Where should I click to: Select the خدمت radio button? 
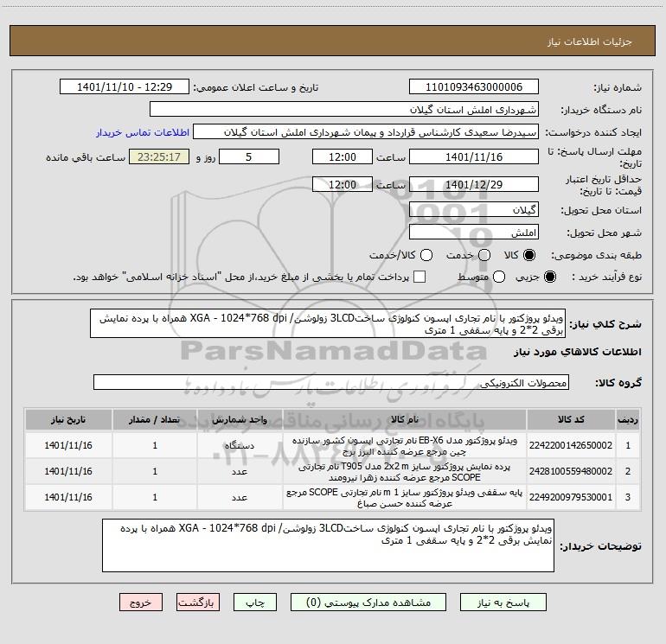click(484, 255)
